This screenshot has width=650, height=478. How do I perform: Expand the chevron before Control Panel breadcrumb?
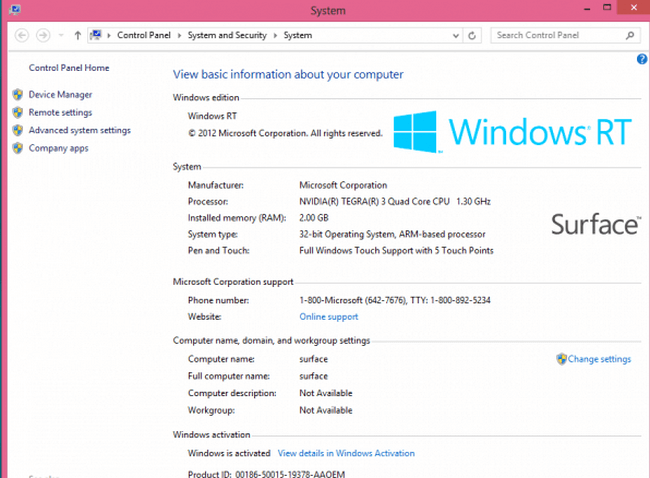pyautogui.click(x=109, y=36)
